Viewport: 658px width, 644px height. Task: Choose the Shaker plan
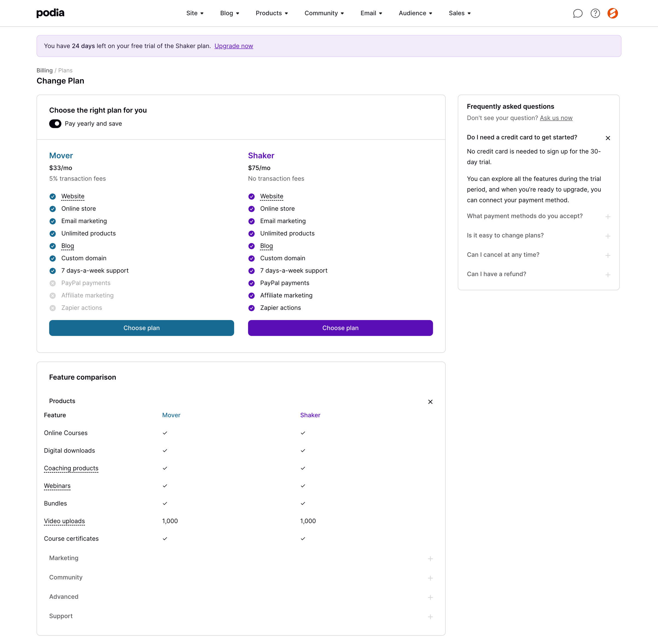(x=340, y=328)
